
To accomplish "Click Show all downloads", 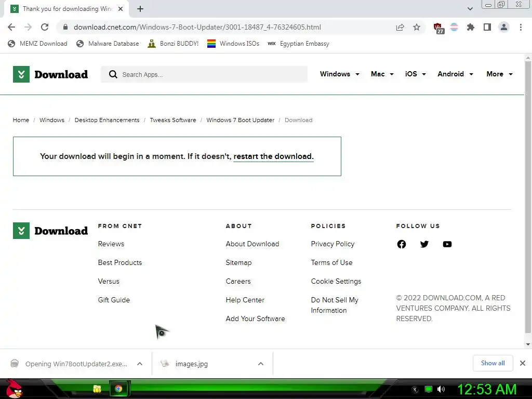I will point(493,363).
